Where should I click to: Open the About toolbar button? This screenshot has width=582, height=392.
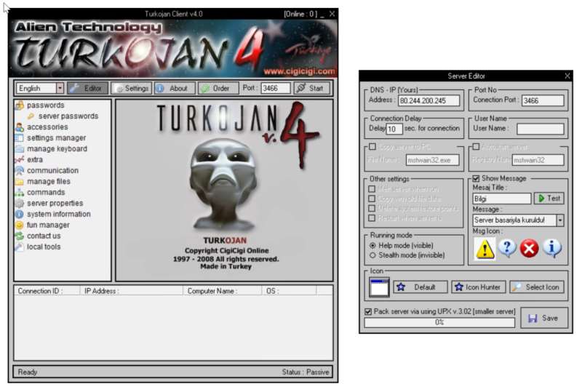pos(175,88)
